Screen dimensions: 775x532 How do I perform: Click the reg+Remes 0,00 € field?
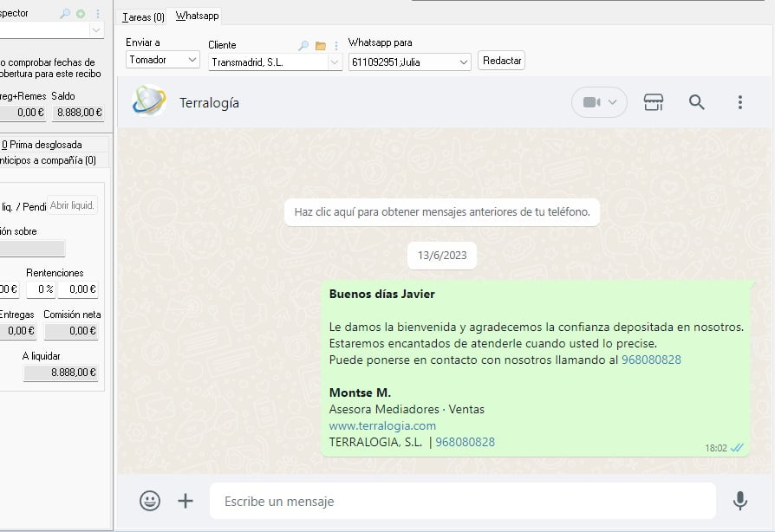[x=23, y=113]
